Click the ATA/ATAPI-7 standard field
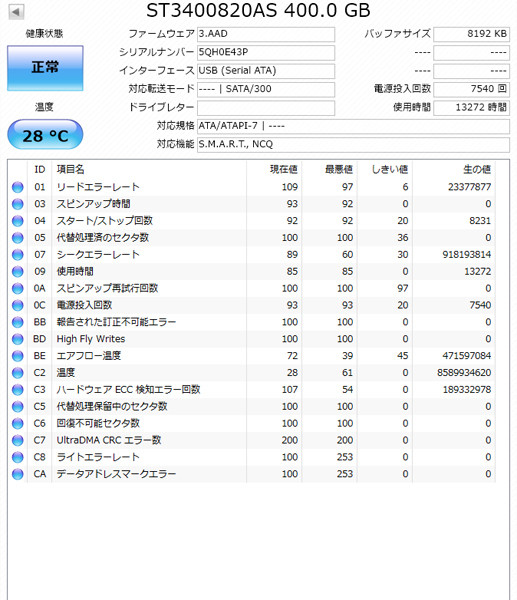The width and height of the screenshot is (517, 600). (353, 126)
